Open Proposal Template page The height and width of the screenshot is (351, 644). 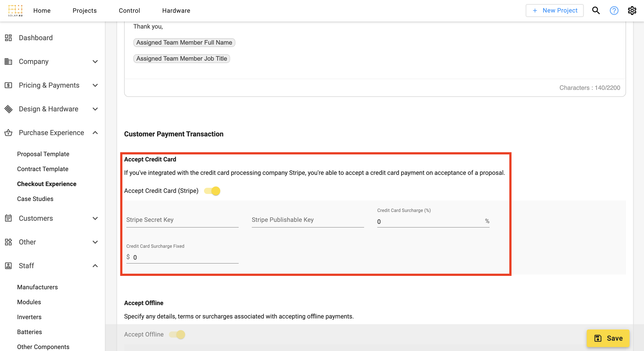click(x=43, y=154)
